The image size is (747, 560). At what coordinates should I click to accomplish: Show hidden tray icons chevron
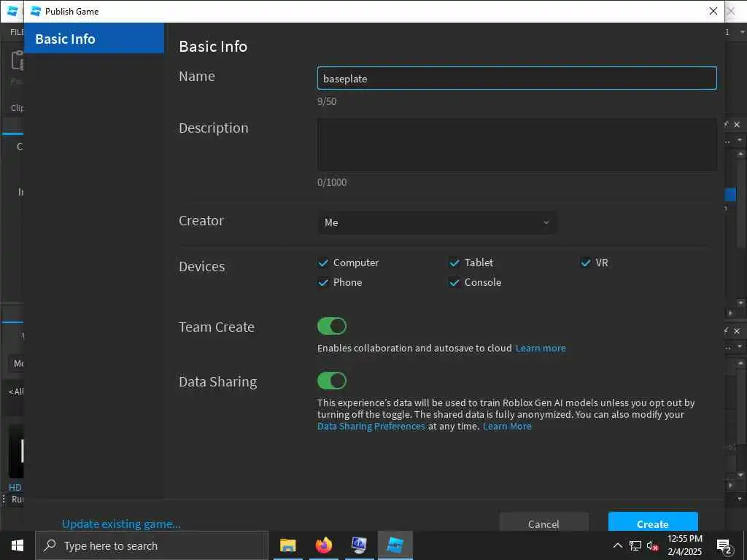coord(617,545)
